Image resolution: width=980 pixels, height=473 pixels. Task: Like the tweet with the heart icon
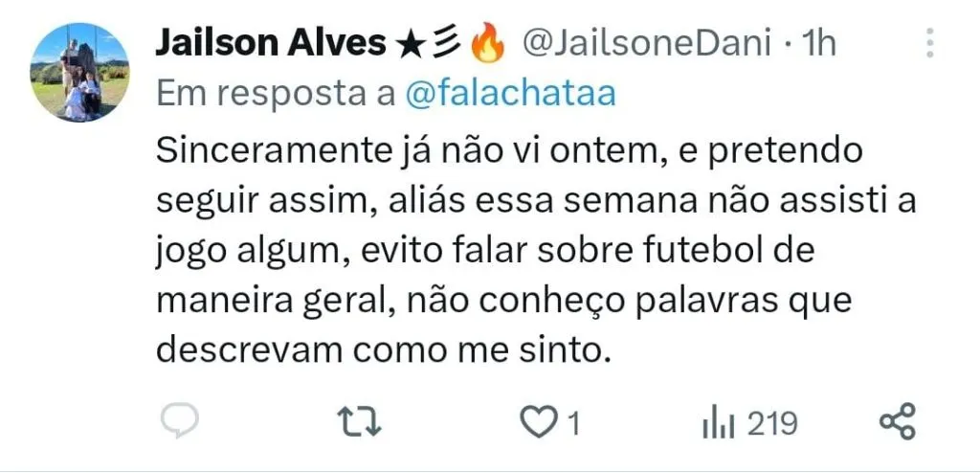(539, 422)
